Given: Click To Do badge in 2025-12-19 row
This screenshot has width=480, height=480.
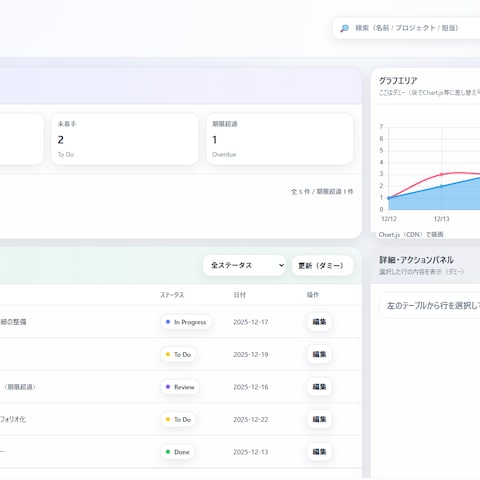Looking at the screenshot, I should click(x=178, y=354).
